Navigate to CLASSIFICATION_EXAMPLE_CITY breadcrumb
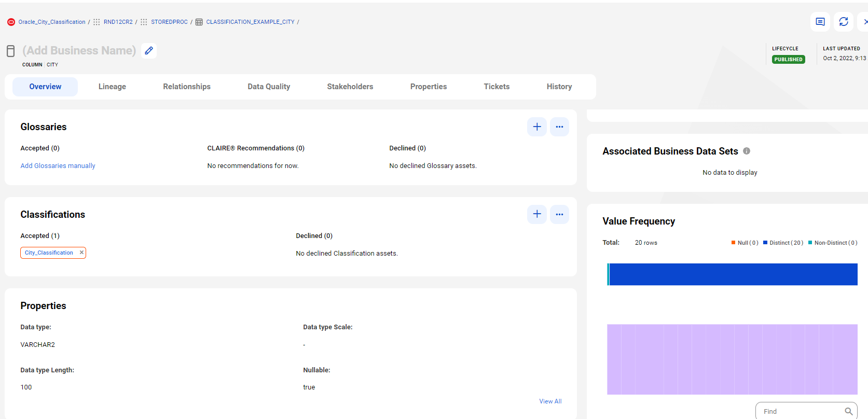 (250, 22)
